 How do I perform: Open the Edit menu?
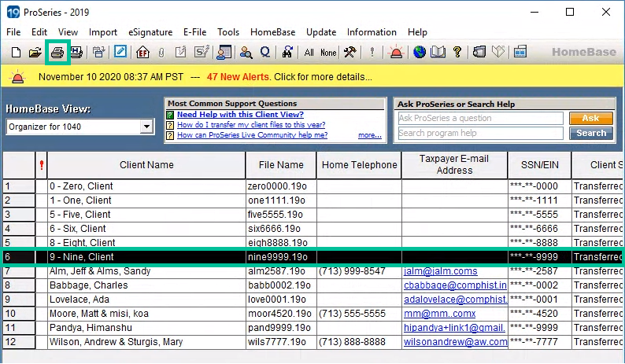pyautogui.click(x=39, y=32)
